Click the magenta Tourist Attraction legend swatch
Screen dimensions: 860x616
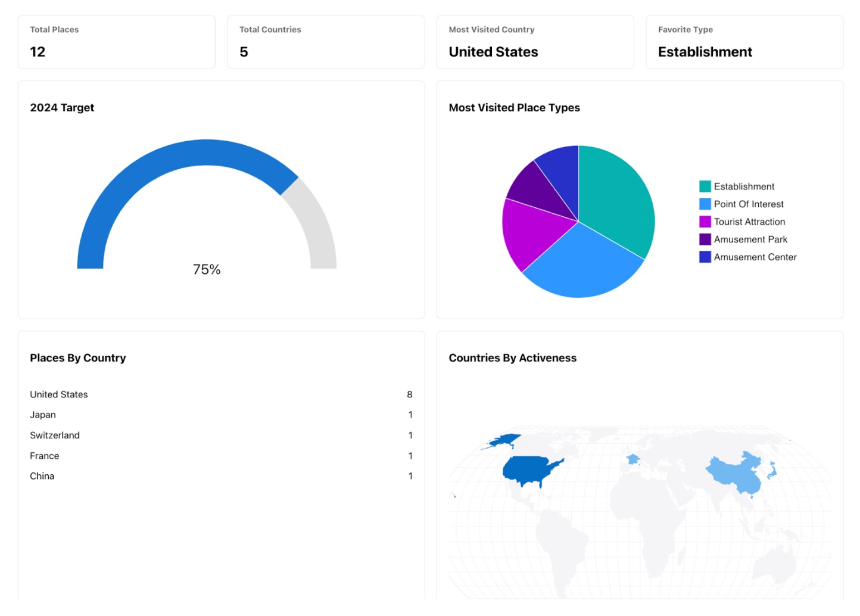click(705, 222)
